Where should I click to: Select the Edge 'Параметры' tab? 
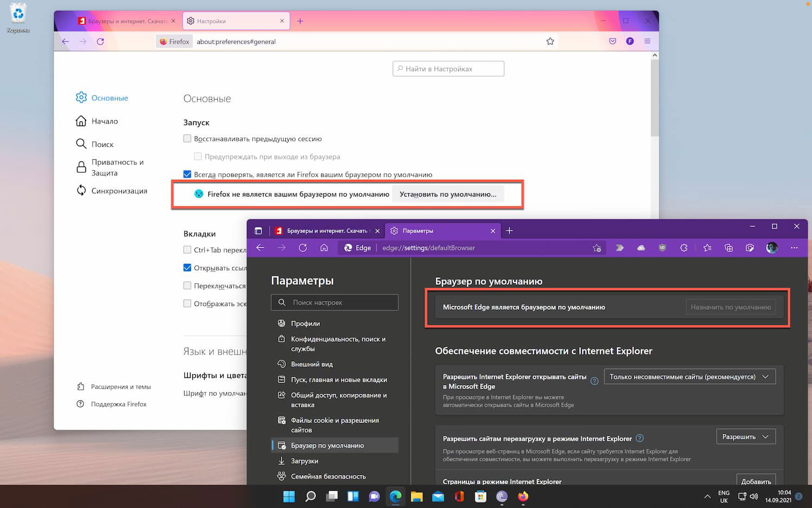(442, 231)
